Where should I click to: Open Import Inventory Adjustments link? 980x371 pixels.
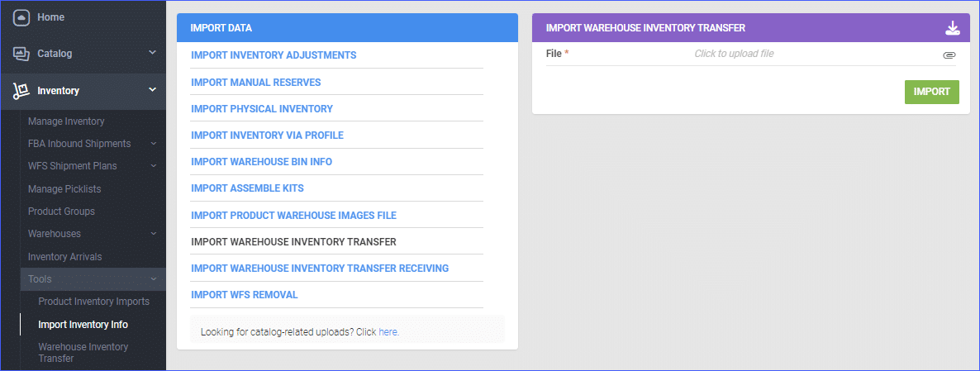pos(274,55)
